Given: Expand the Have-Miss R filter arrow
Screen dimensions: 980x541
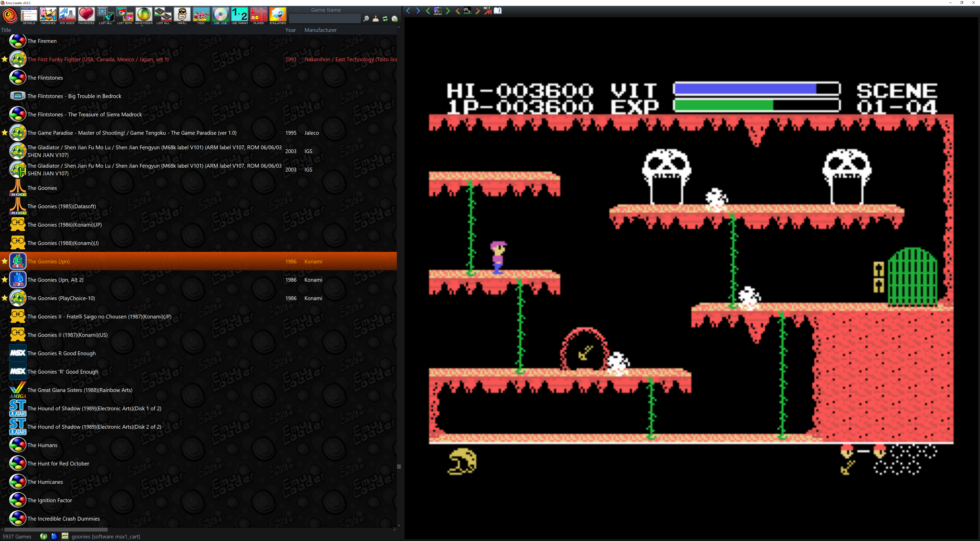Looking at the screenshot, I should (142, 26).
